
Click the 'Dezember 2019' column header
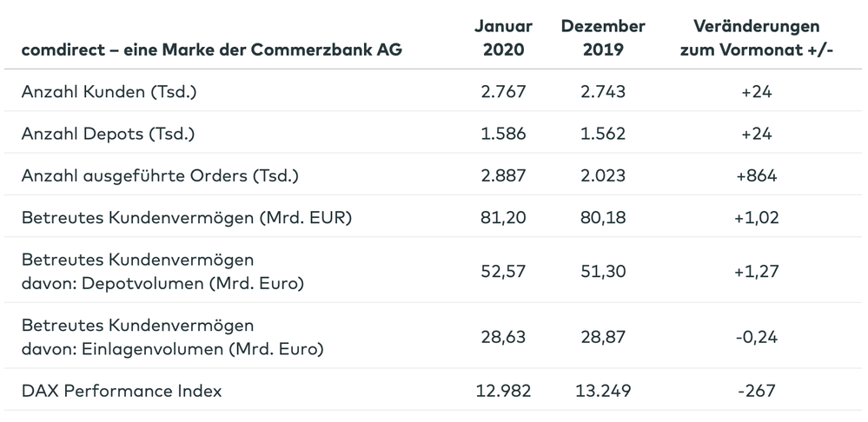pos(603,38)
